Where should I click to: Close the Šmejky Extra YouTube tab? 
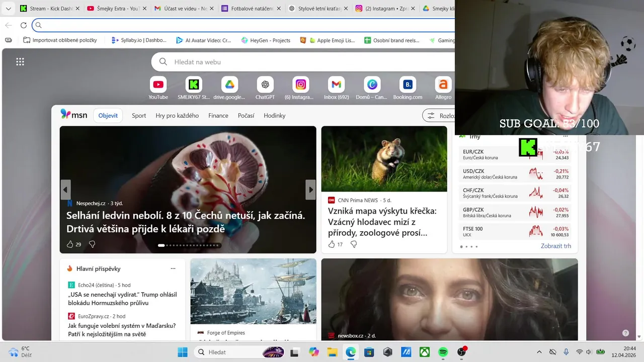click(144, 9)
